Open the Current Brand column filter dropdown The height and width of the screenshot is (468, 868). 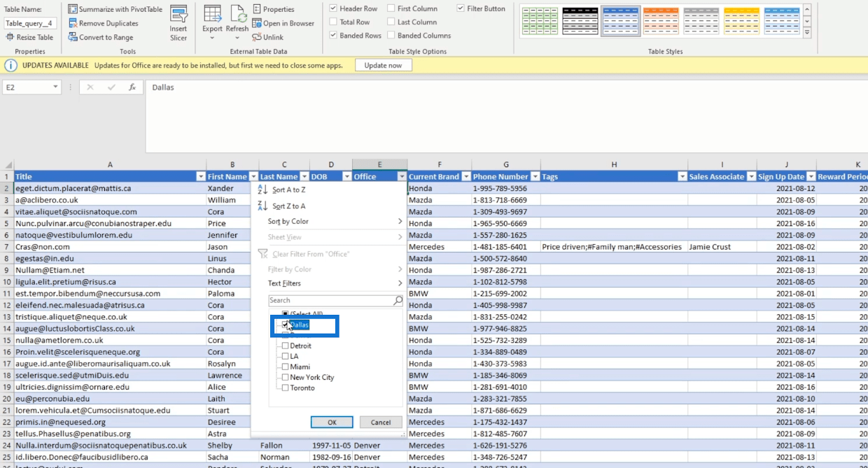pyautogui.click(x=465, y=177)
